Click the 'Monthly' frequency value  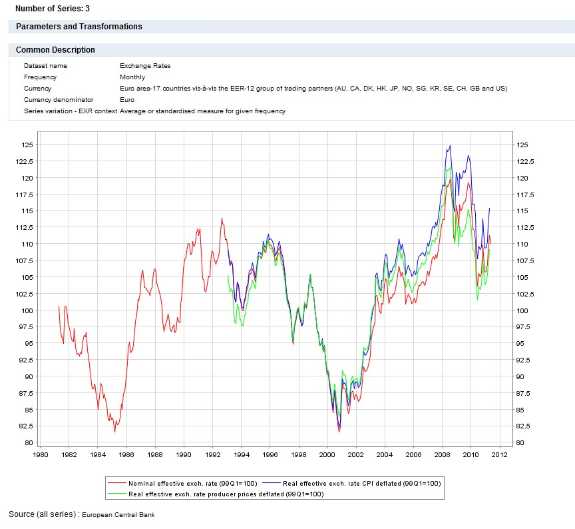coord(132,77)
